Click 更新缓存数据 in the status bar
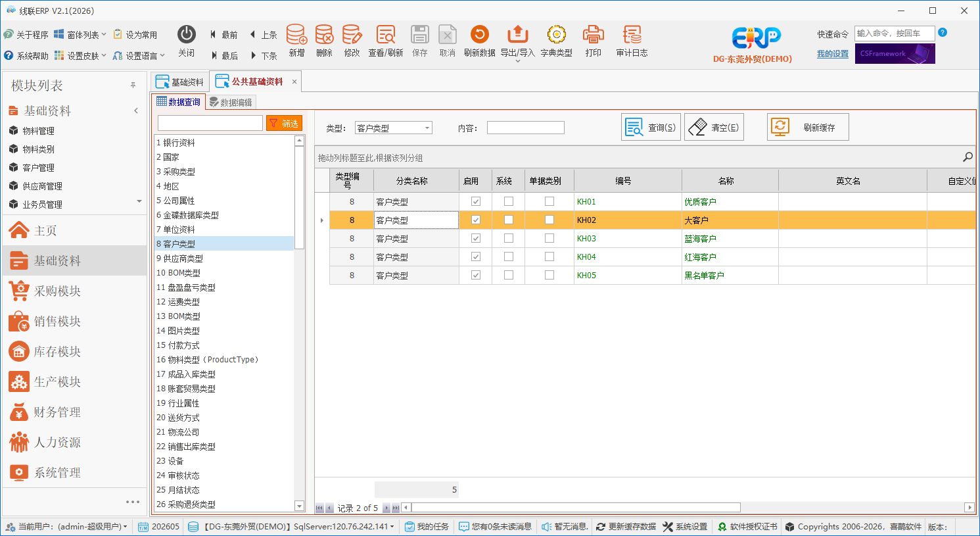 (626, 527)
